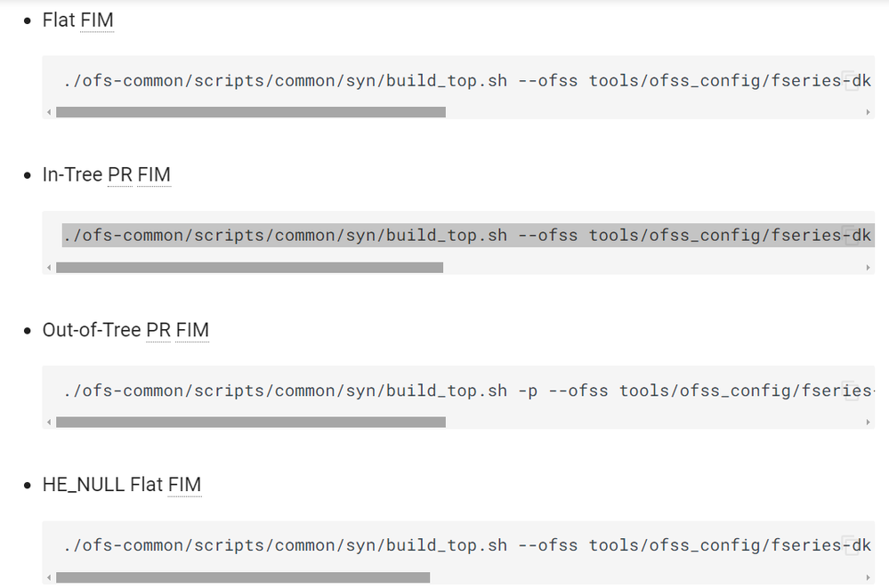Viewport: 889px width, 588px height.
Task: Click the Flat FIM code block scrollbar thumb
Action: [x=250, y=113]
